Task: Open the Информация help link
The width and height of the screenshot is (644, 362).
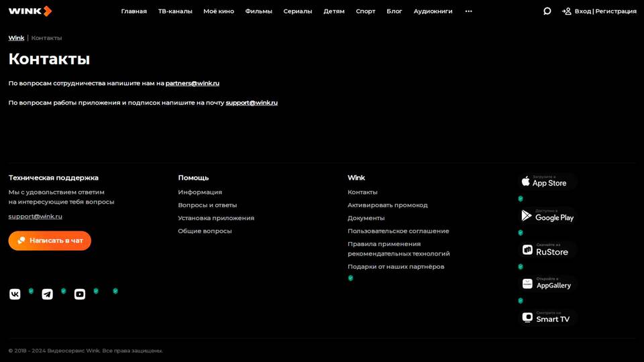Action: tap(200, 192)
